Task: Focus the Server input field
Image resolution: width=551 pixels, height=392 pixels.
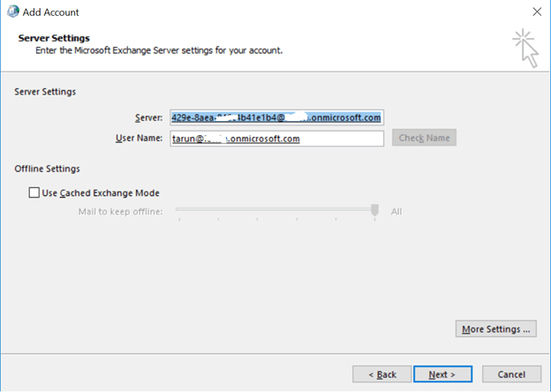Action: click(277, 117)
